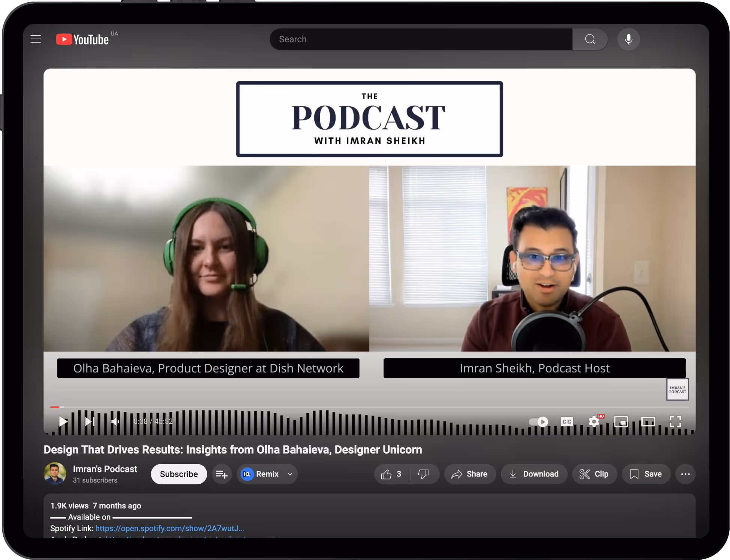Viewport: 730px width, 560px height.
Task: Open the more actions (...) menu
Action: coord(685,474)
